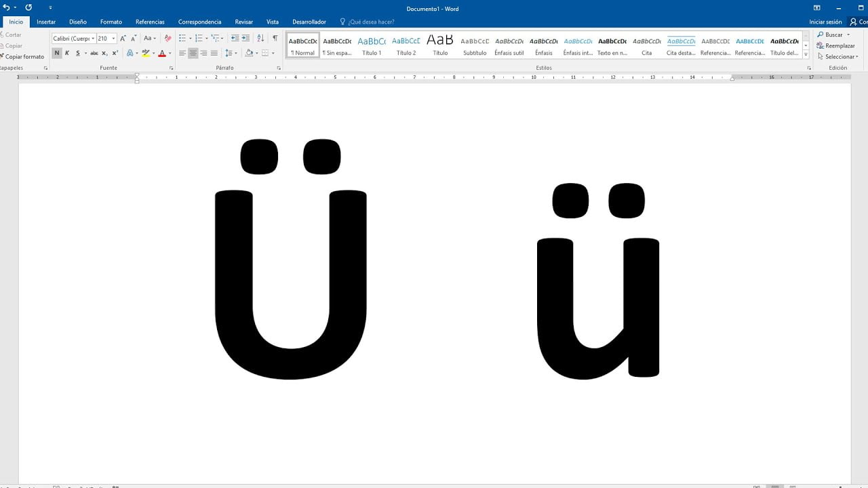Toggle bold (N) formatting
This screenshot has height=488, width=868.
pyautogui.click(x=57, y=53)
